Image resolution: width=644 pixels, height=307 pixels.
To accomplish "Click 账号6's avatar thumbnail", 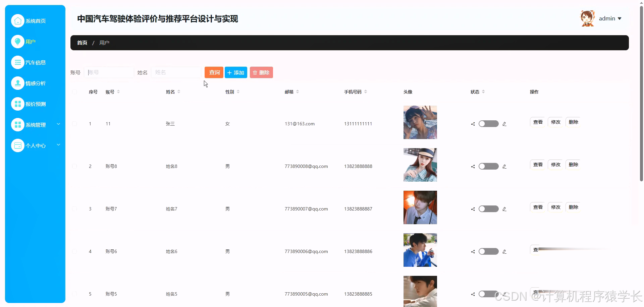I will pyautogui.click(x=420, y=250).
